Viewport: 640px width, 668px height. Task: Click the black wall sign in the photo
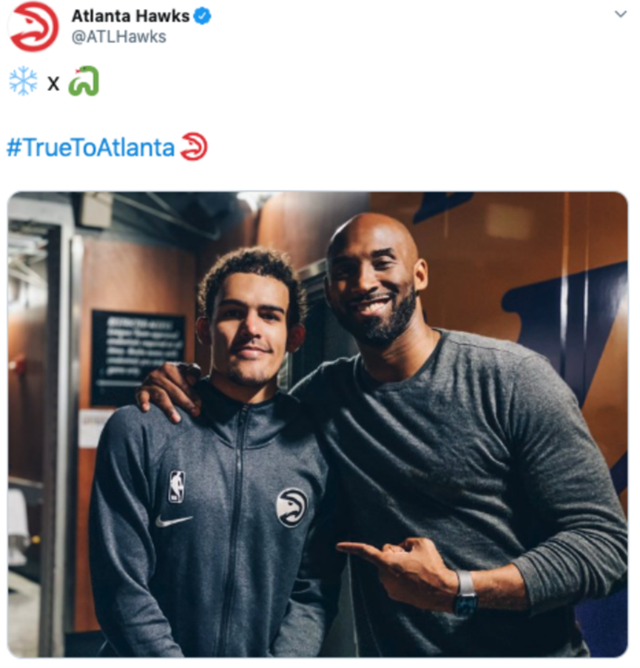pyautogui.click(x=138, y=358)
